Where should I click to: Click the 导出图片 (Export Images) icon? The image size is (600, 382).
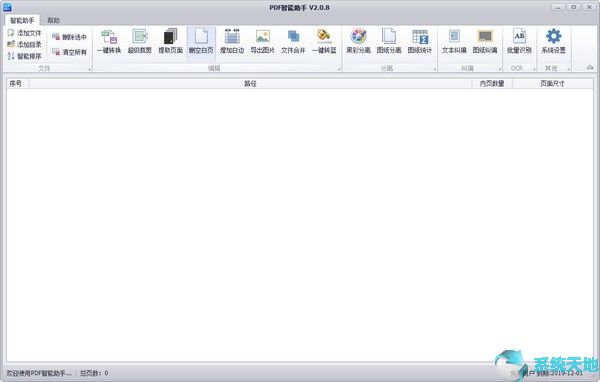263,36
